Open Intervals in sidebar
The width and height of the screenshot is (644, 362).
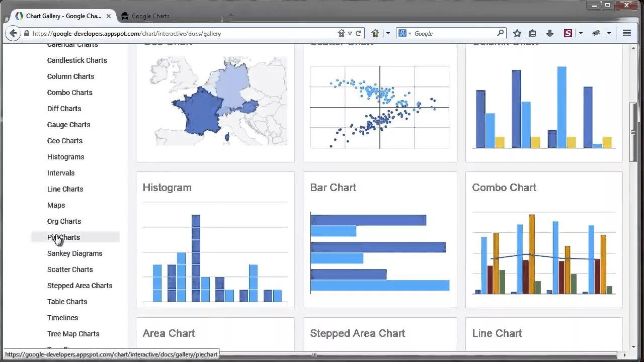(x=61, y=173)
